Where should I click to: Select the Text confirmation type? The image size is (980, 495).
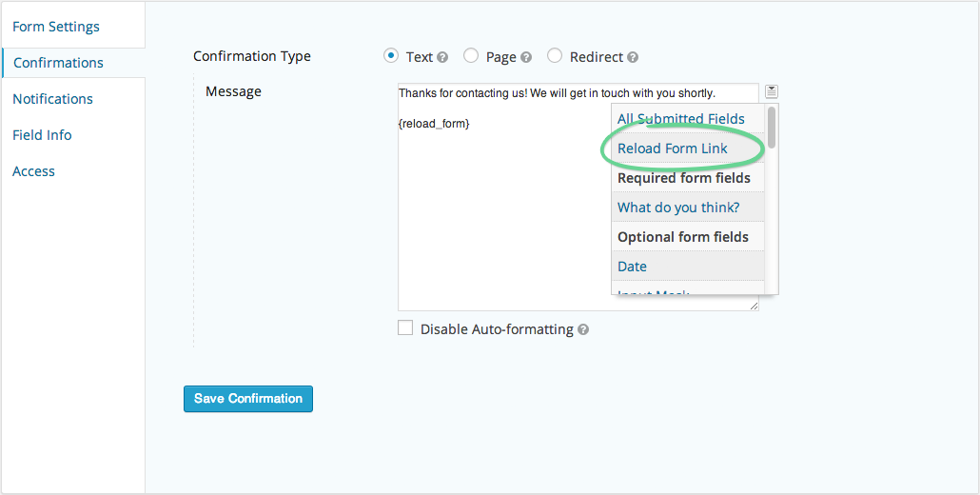(x=391, y=55)
